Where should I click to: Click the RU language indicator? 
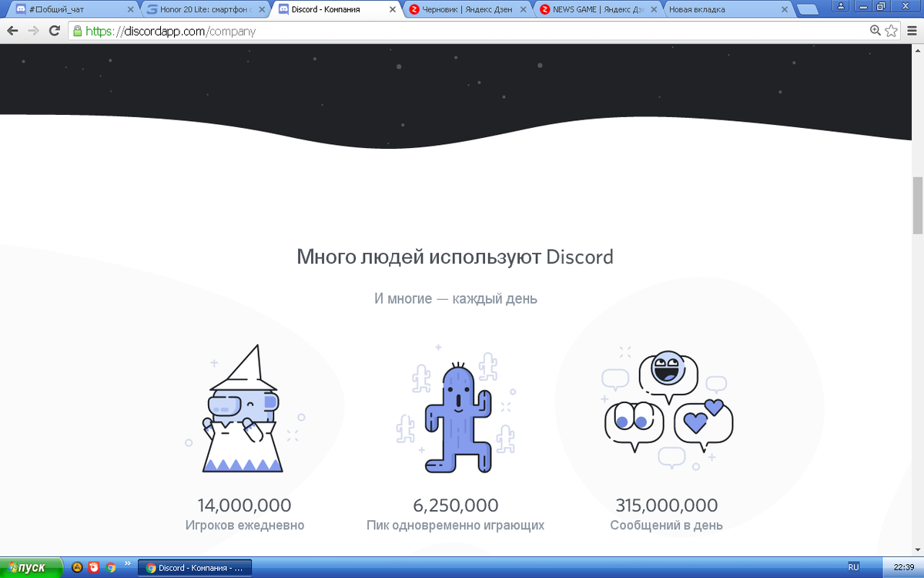coord(853,567)
